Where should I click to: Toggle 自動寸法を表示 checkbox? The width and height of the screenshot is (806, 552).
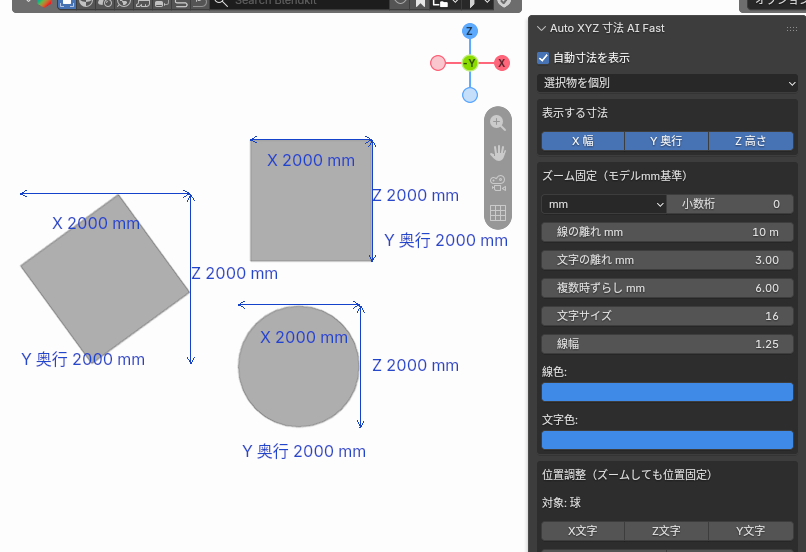pyautogui.click(x=543, y=58)
